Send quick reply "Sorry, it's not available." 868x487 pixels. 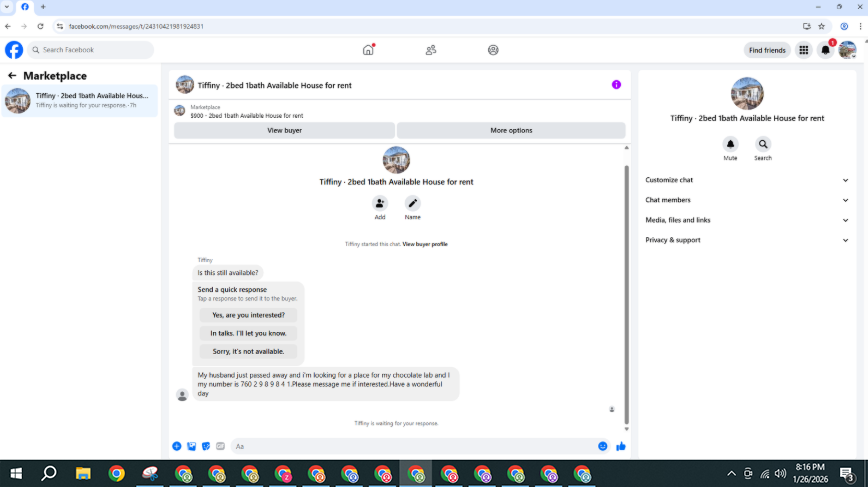pyautogui.click(x=249, y=351)
